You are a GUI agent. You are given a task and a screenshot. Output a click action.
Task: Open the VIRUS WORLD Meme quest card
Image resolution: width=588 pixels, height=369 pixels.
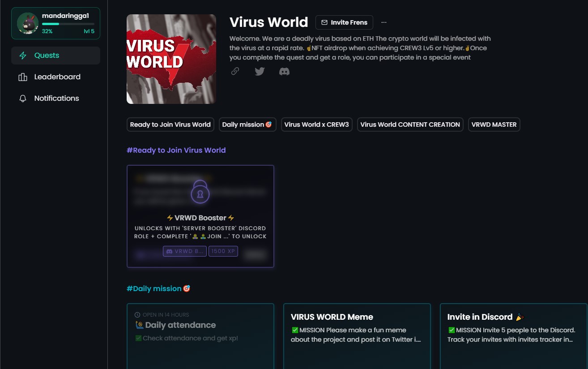coord(357,336)
